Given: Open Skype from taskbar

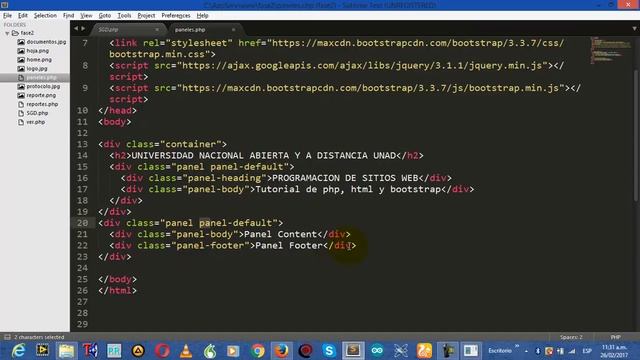Looking at the screenshot, I should pos(329,351).
